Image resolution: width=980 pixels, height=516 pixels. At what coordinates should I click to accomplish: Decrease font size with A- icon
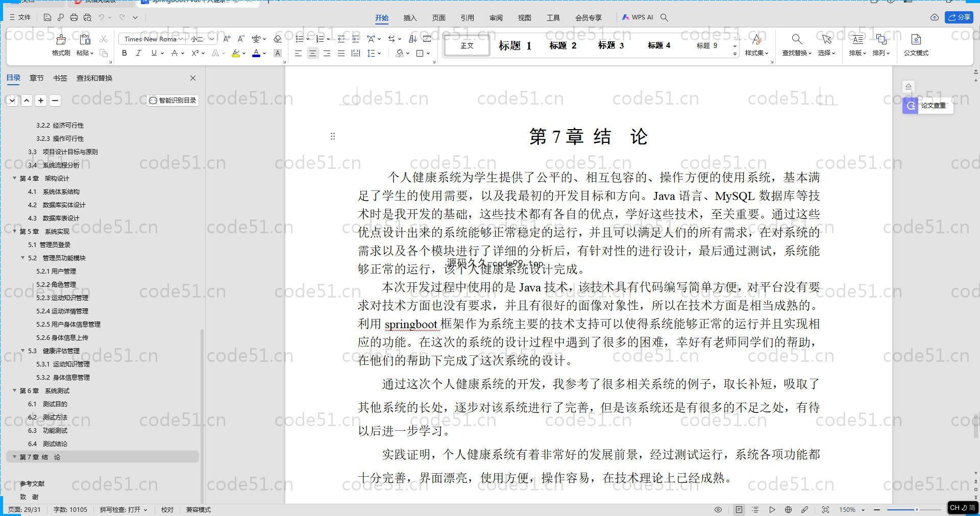coord(241,39)
